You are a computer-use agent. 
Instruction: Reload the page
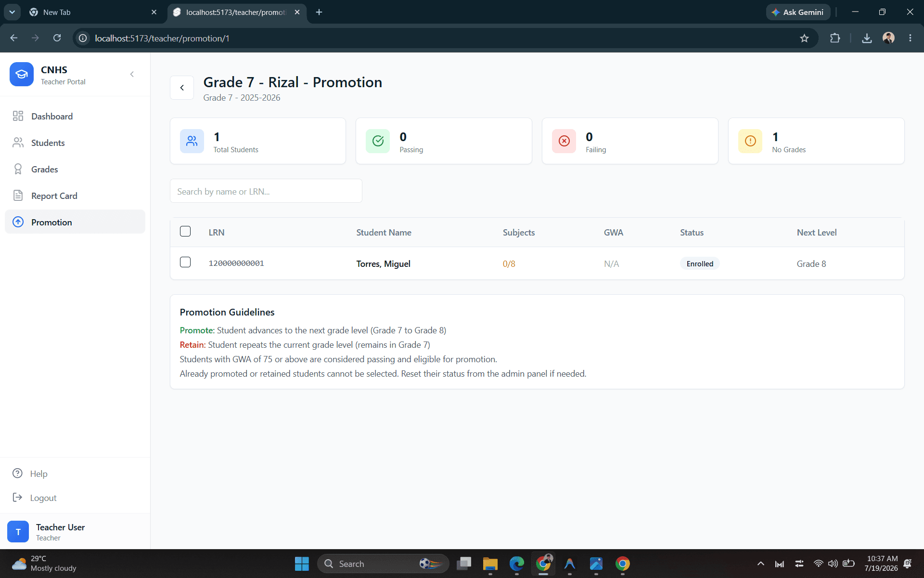click(57, 38)
